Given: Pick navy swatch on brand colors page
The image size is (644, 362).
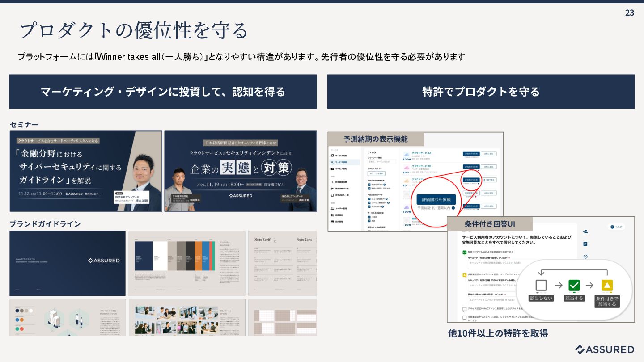Looking at the screenshot, I should [144, 256].
